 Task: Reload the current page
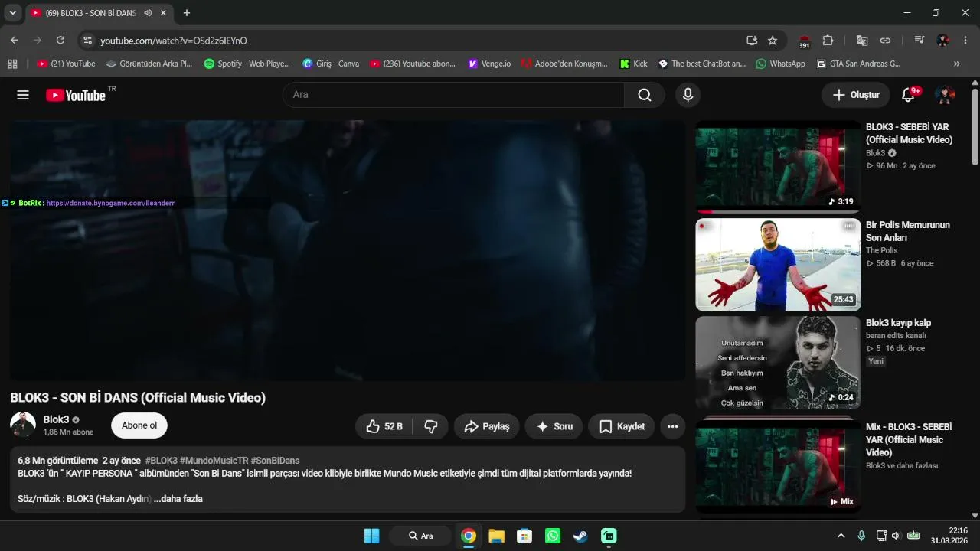pos(60,41)
